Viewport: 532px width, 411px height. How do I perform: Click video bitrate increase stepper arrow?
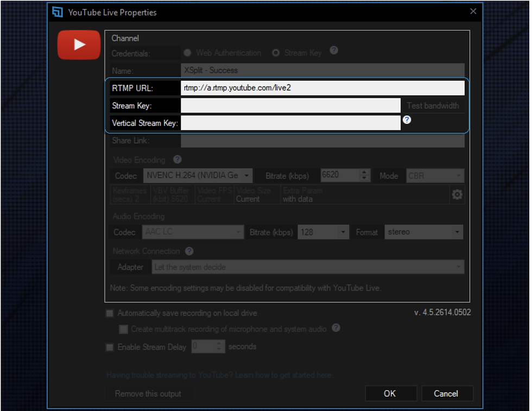pos(364,172)
